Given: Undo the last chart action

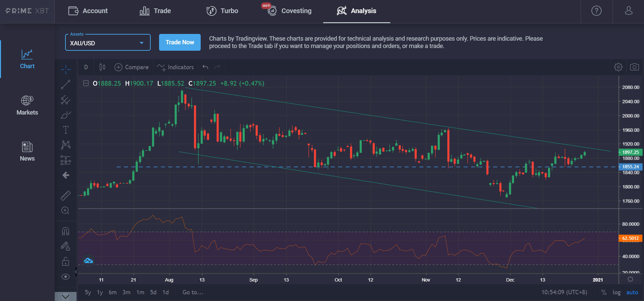Looking at the screenshot, I should click(205, 67).
